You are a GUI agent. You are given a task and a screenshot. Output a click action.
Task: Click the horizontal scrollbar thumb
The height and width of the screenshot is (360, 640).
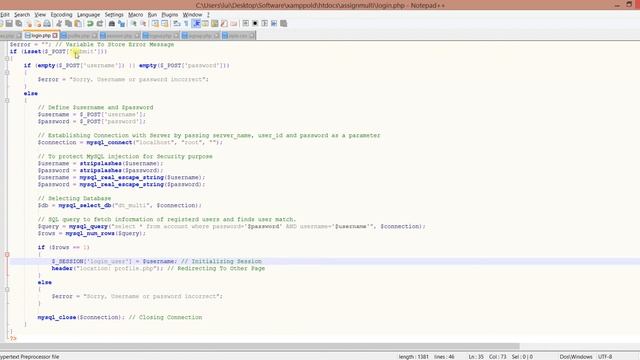tap(260, 346)
